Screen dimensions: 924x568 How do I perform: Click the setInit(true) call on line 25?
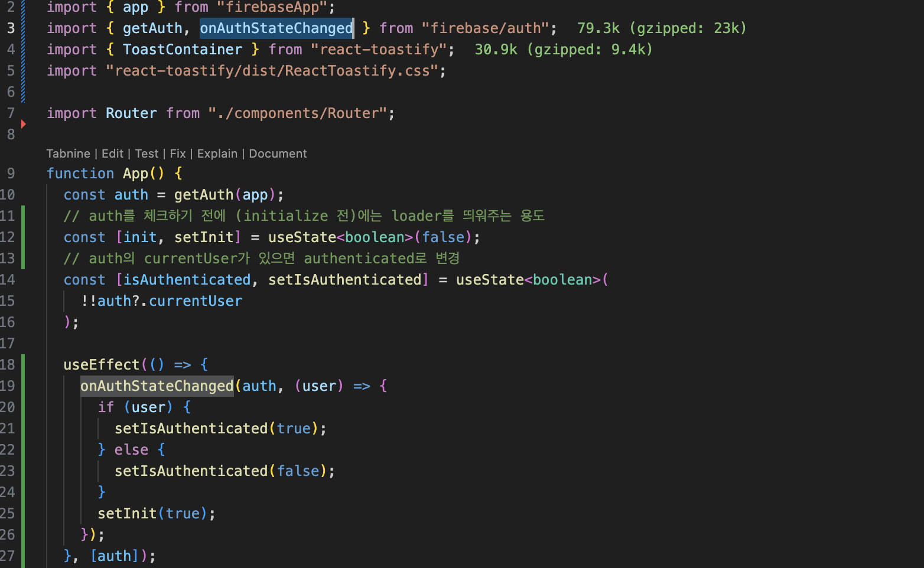coord(152,514)
